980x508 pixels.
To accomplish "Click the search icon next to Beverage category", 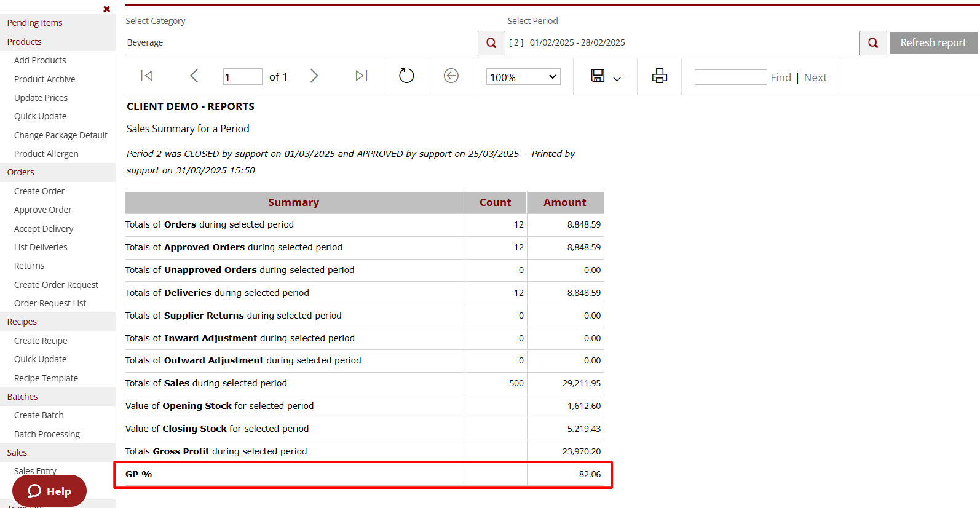I will [491, 43].
